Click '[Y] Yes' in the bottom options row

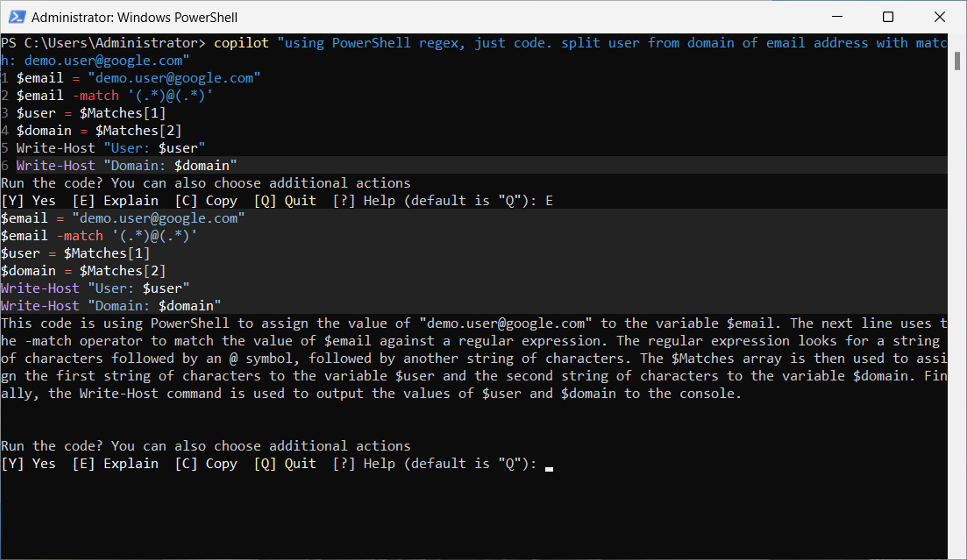click(28, 464)
